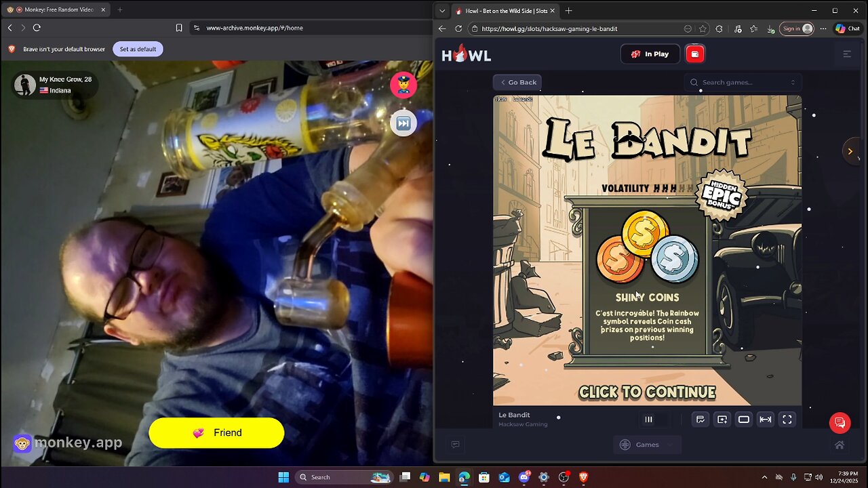This screenshot has width=868, height=488.
Task: Open new tab in Brave window
Action: coord(119,9)
